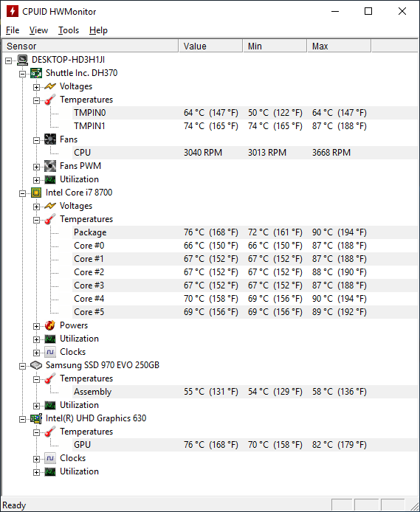The height and width of the screenshot is (512, 420).
Task: Expand the Fans PWM node
Action: click(x=36, y=167)
